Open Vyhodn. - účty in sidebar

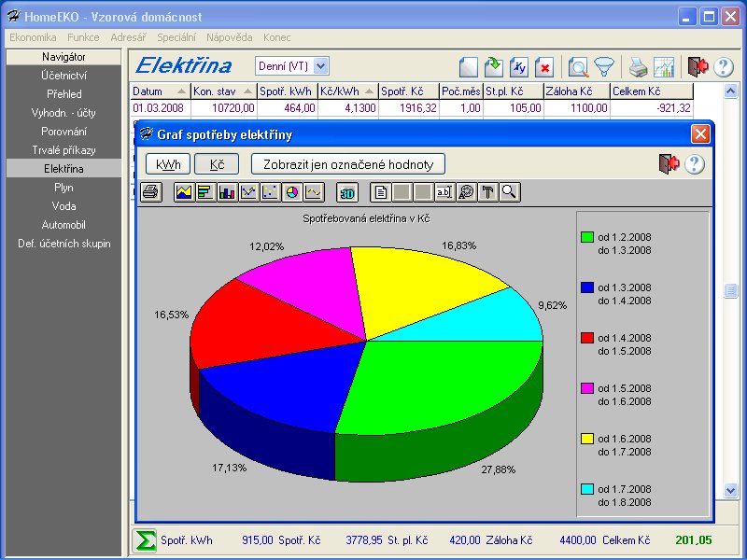[x=63, y=112]
